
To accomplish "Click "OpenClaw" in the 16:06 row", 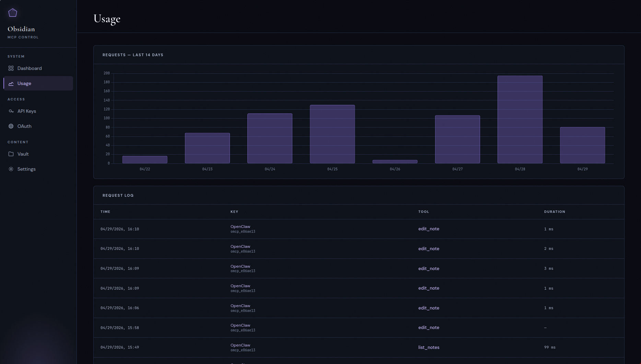I will coord(240,306).
